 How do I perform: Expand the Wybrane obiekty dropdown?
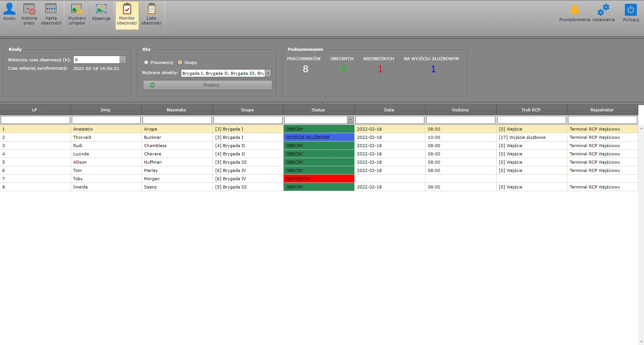(x=268, y=73)
